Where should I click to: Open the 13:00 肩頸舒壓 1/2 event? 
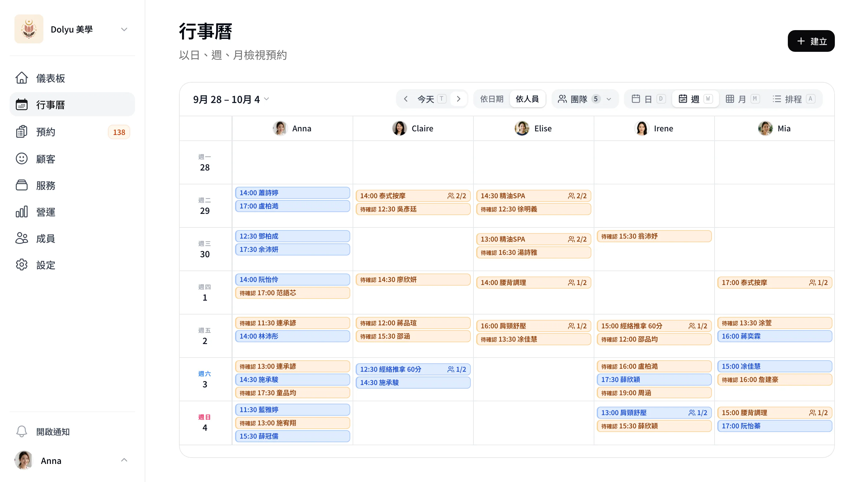[x=654, y=413]
